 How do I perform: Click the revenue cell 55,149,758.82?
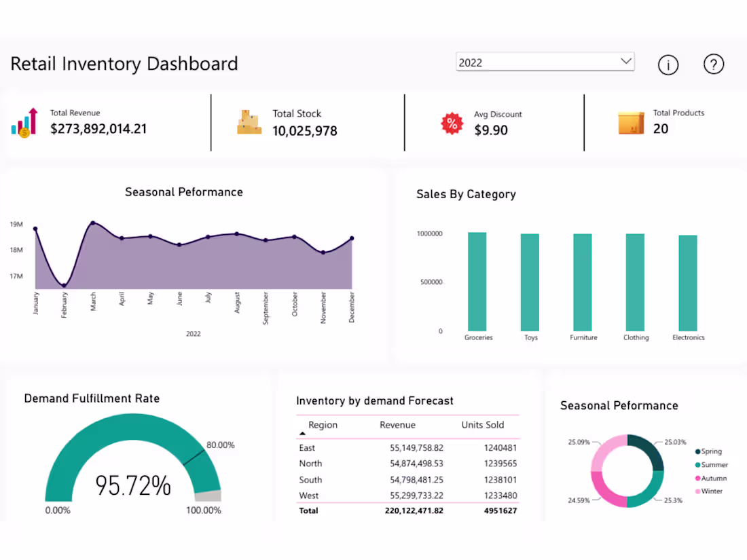(x=416, y=447)
